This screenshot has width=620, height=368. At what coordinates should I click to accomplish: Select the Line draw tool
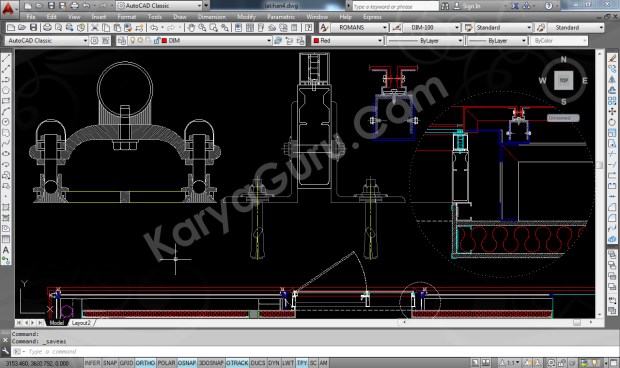6,58
